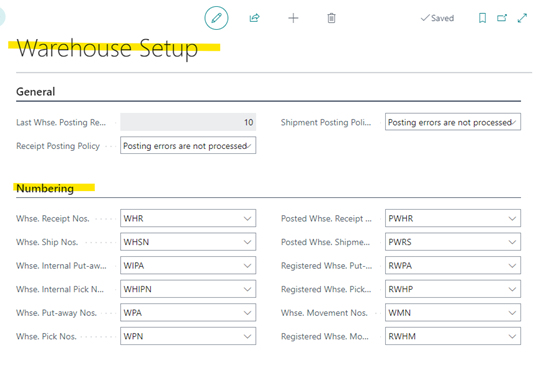Open page in new window icon
This screenshot has width=557, height=371.
coord(502,18)
